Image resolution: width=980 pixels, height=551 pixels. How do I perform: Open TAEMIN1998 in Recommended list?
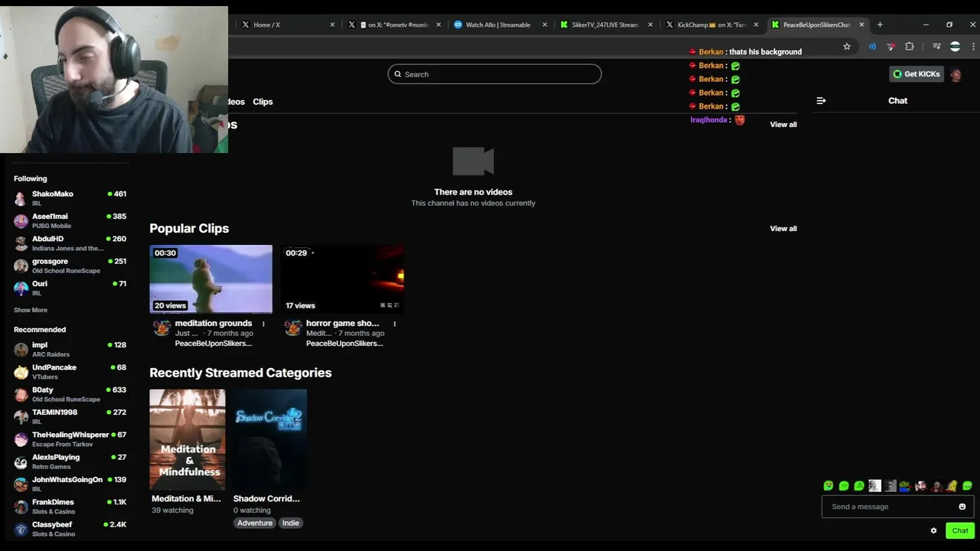click(70, 416)
